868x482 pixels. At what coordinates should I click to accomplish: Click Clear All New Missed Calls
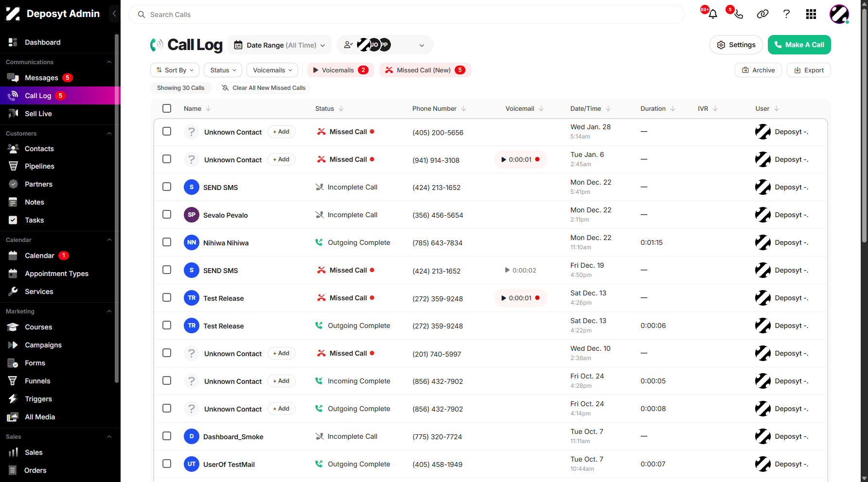[263, 88]
